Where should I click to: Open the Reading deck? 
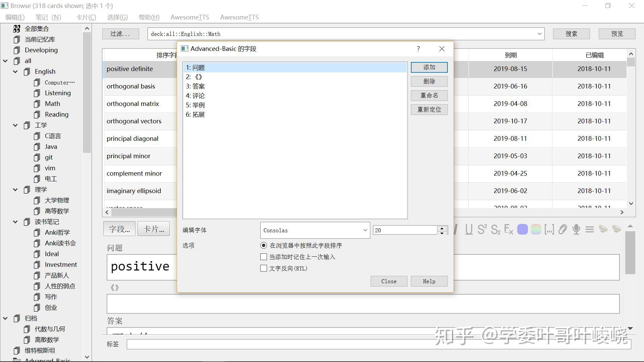coord(56,115)
